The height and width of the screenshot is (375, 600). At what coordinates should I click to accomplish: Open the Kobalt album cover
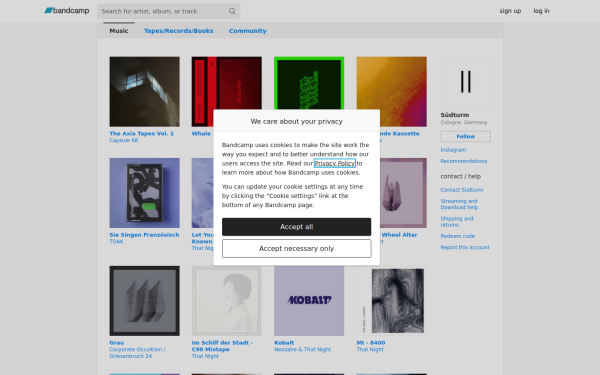309,301
